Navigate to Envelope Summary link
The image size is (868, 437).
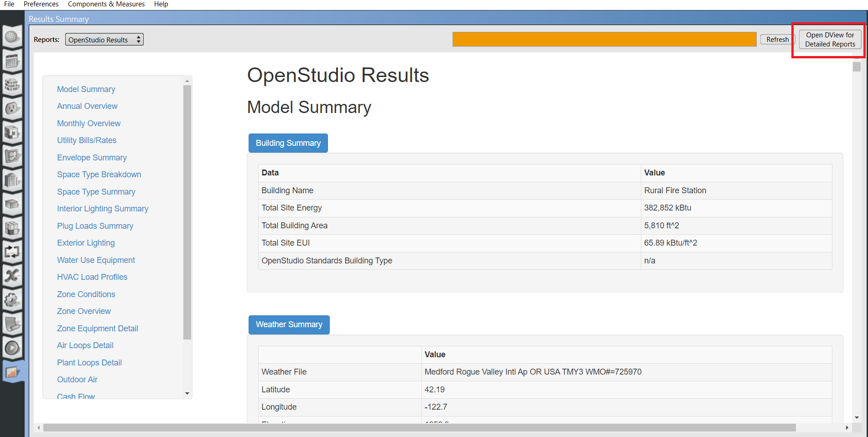(92, 158)
